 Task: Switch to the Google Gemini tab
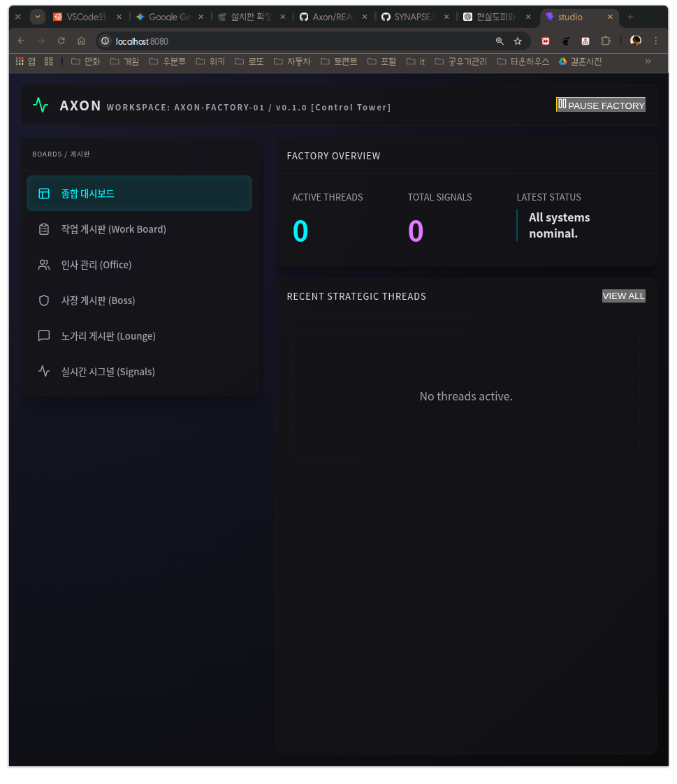(x=168, y=17)
